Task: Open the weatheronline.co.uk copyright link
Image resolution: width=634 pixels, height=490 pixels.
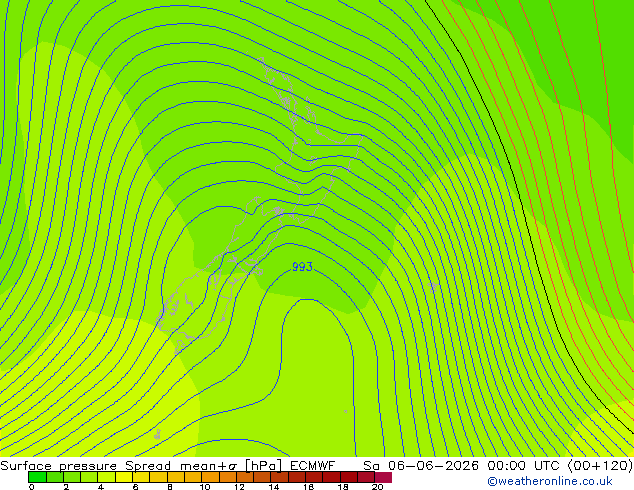Action: coord(550,481)
